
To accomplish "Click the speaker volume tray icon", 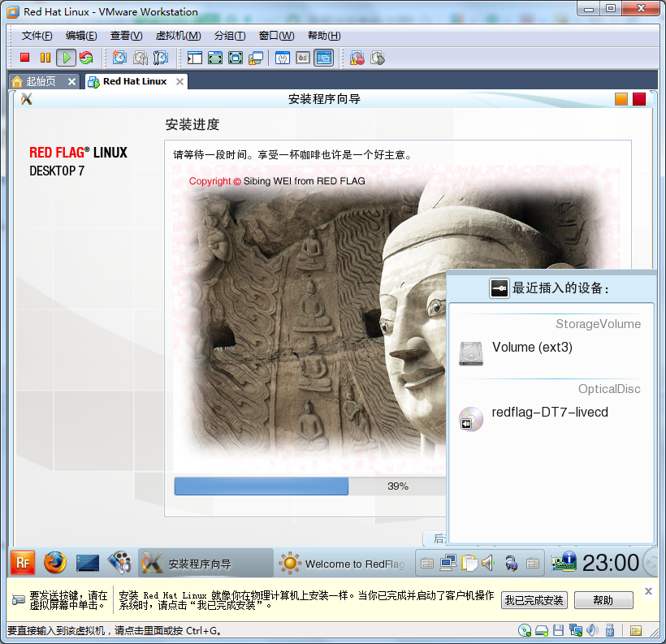I will click(488, 564).
